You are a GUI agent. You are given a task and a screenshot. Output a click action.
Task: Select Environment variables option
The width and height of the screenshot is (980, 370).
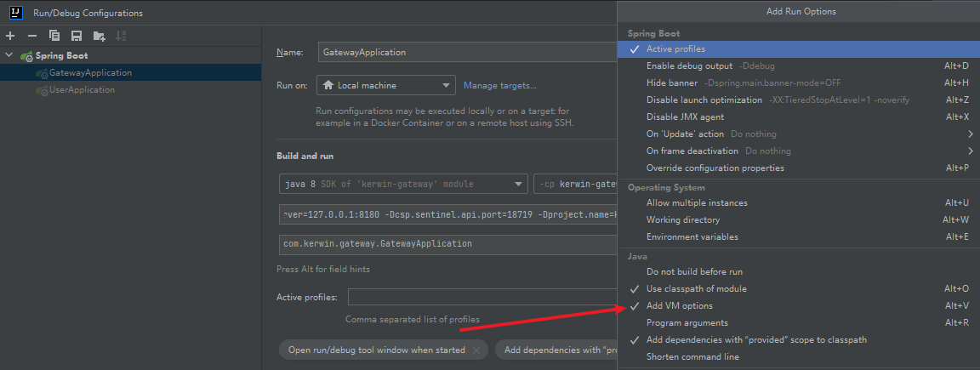click(x=798, y=236)
